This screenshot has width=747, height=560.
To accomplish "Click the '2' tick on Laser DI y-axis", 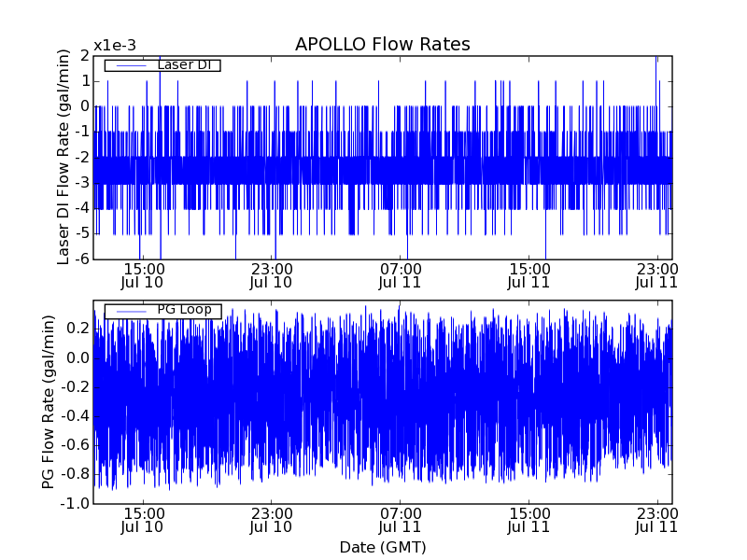I will [85, 56].
